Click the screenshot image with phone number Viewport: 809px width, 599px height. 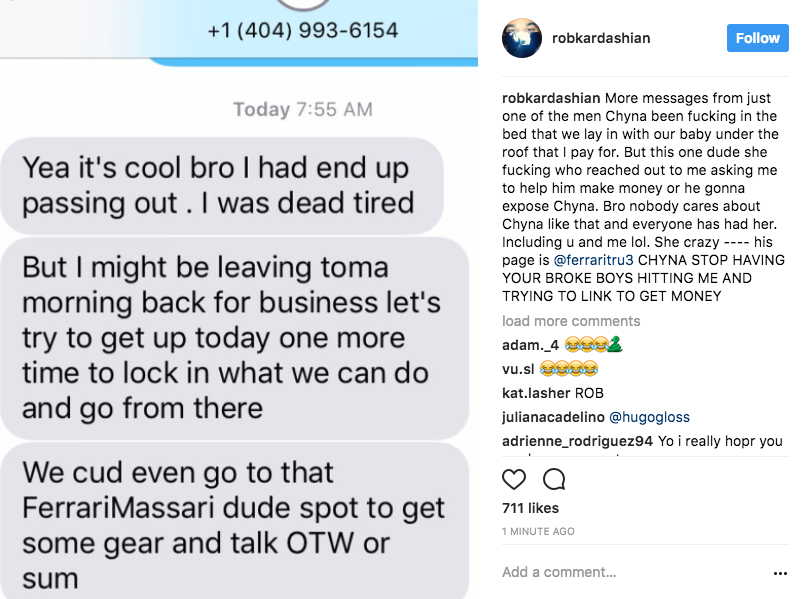(239, 299)
